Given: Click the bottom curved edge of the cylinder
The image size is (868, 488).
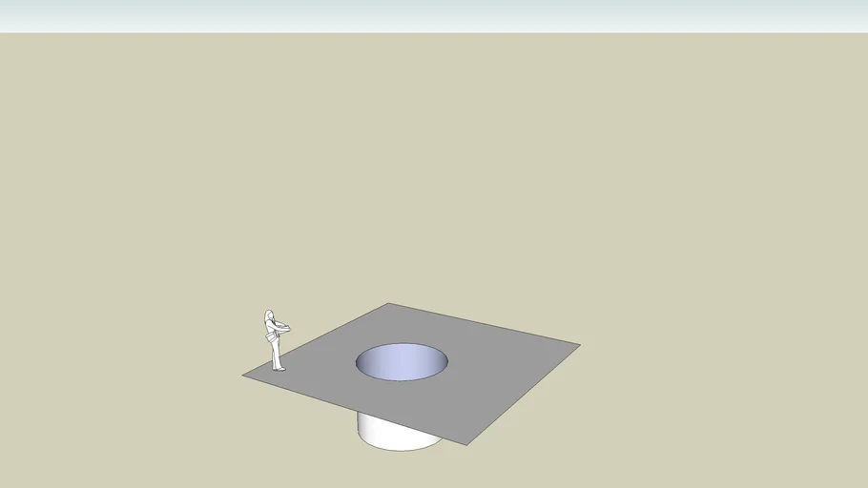Looking at the screenshot, I should pos(399,449).
